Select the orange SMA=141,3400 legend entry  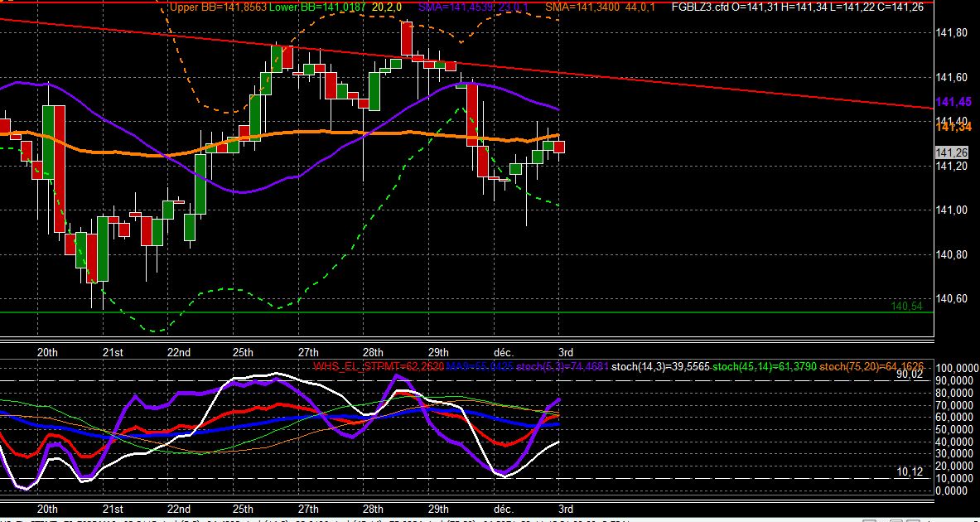[x=584, y=7]
